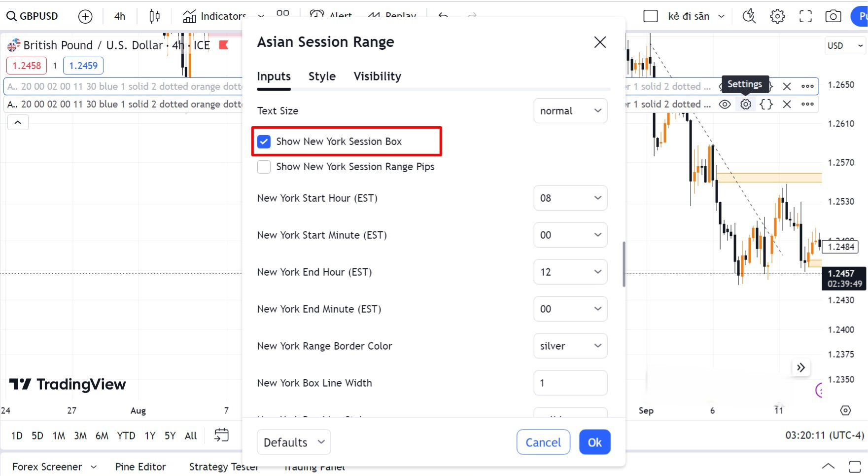The width and height of the screenshot is (868, 476).
Task: Open the Text Size dropdown
Action: point(570,111)
